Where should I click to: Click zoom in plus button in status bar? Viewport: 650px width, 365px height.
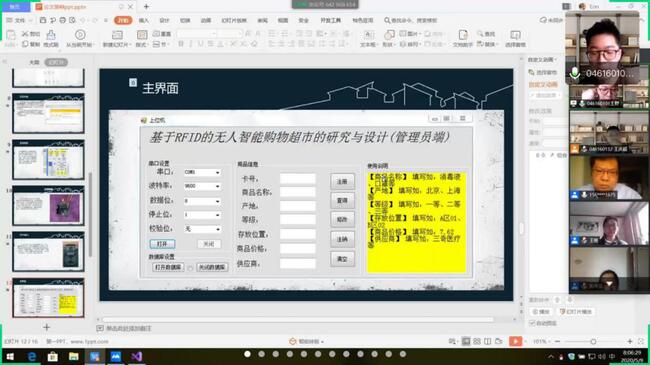630,341
